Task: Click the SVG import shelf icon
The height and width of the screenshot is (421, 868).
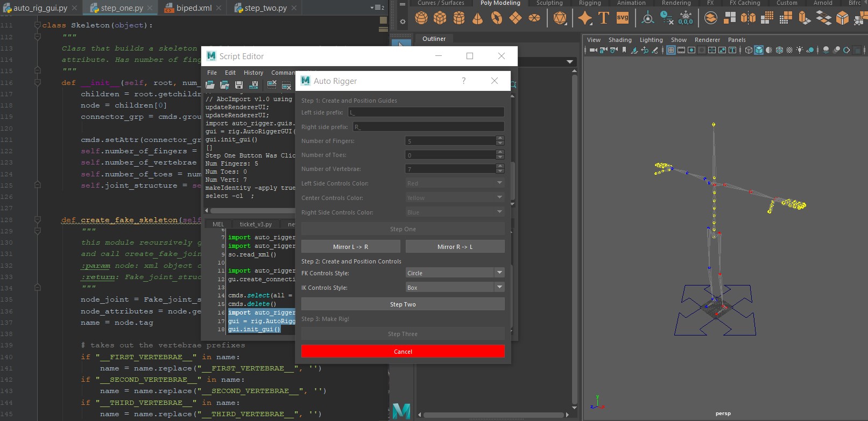Action: click(623, 18)
